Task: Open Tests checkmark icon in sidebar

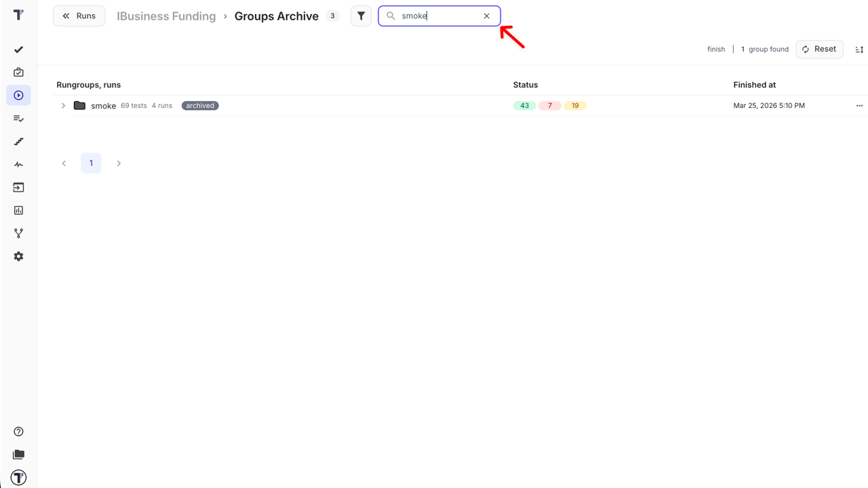Action: click(x=18, y=50)
